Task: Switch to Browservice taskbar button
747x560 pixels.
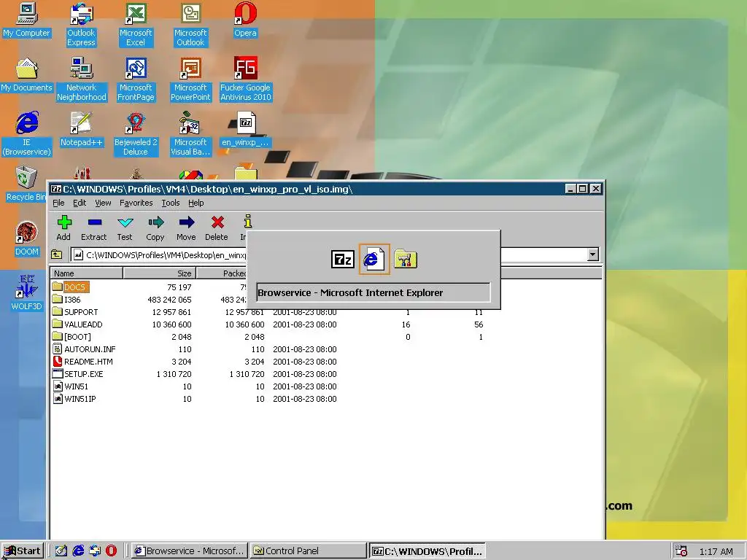Action: point(189,551)
